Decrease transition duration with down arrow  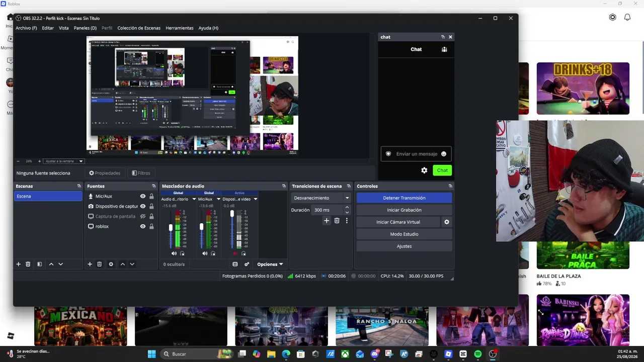[347, 212]
